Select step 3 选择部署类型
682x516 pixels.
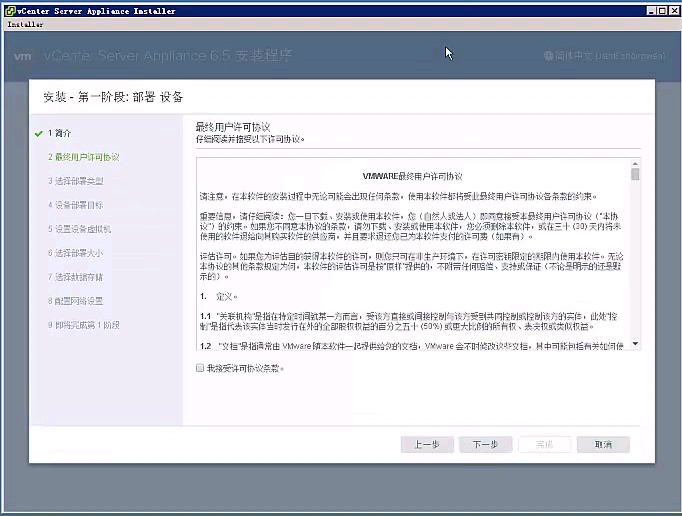[x=76, y=181]
